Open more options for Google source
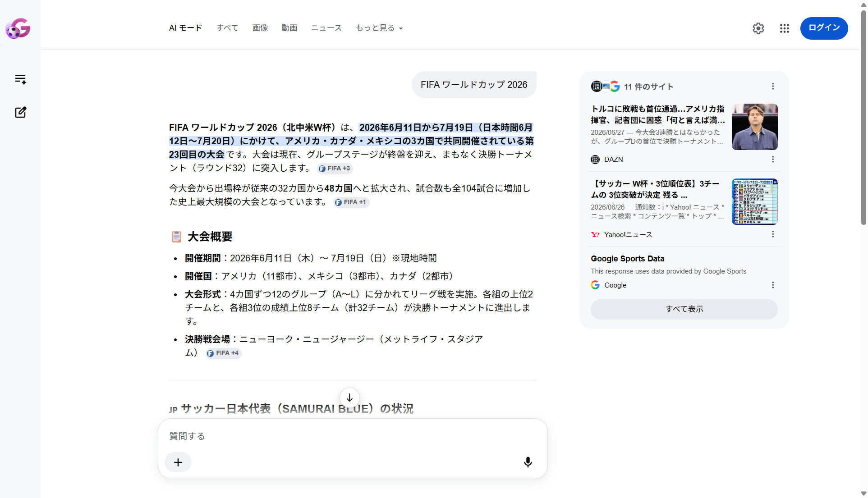The image size is (868, 498). [773, 285]
